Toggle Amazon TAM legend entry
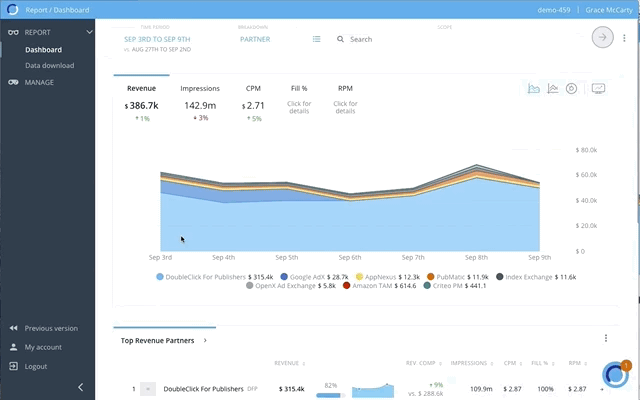Viewport: 640px width, 400px height. pos(379,285)
